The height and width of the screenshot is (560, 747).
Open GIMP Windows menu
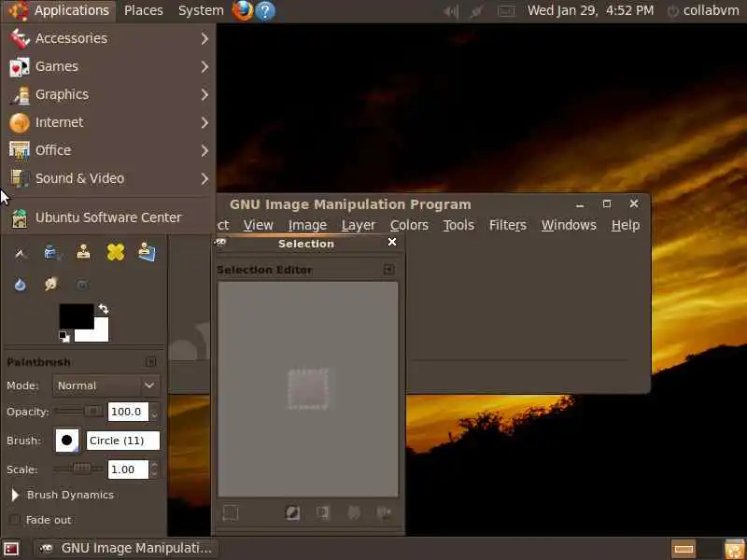click(x=569, y=225)
